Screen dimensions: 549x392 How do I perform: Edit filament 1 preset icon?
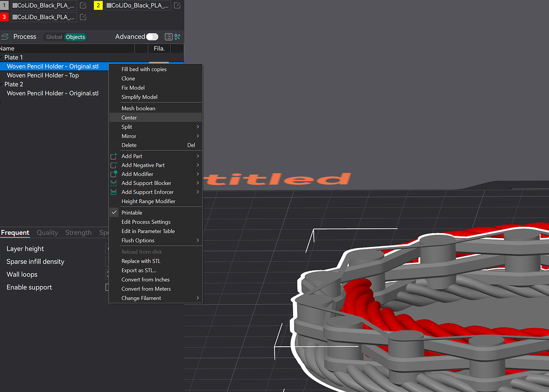[x=83, y=5]
